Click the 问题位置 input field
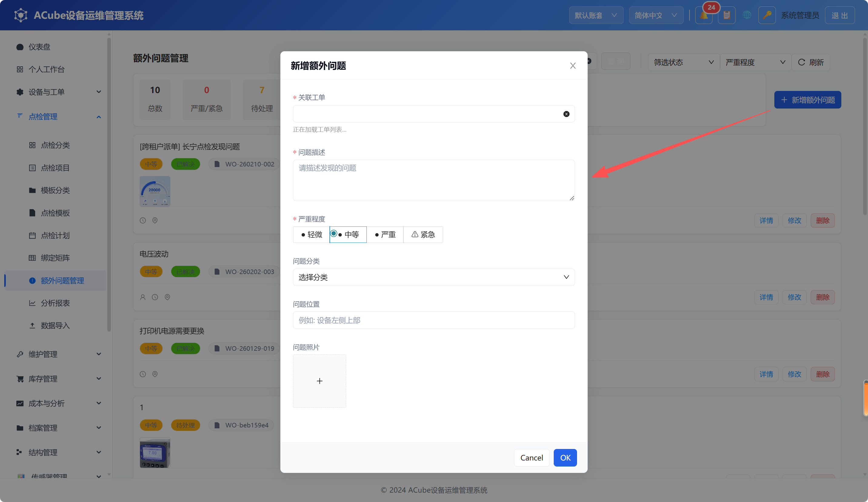868x502 pixels. (434, 320)
